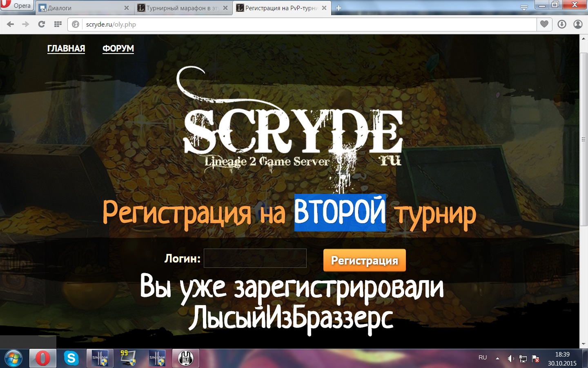
Task: Click the browser back arrow
Action: pyautogui.click(x=11, y=25)
